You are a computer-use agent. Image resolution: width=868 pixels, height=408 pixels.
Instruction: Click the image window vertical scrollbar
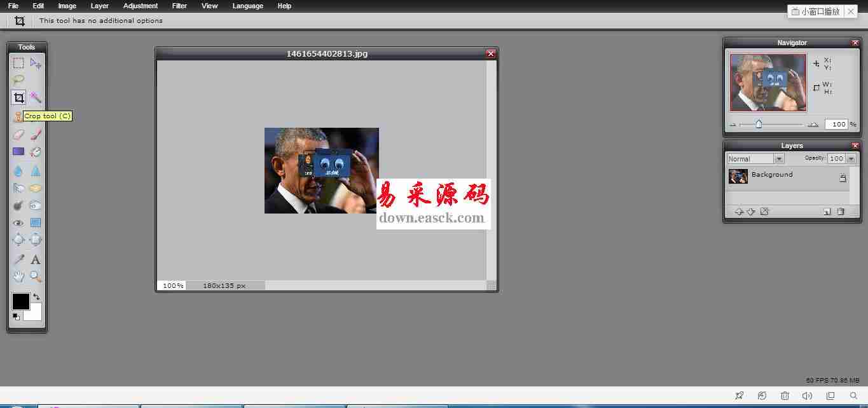click(491, 170)
